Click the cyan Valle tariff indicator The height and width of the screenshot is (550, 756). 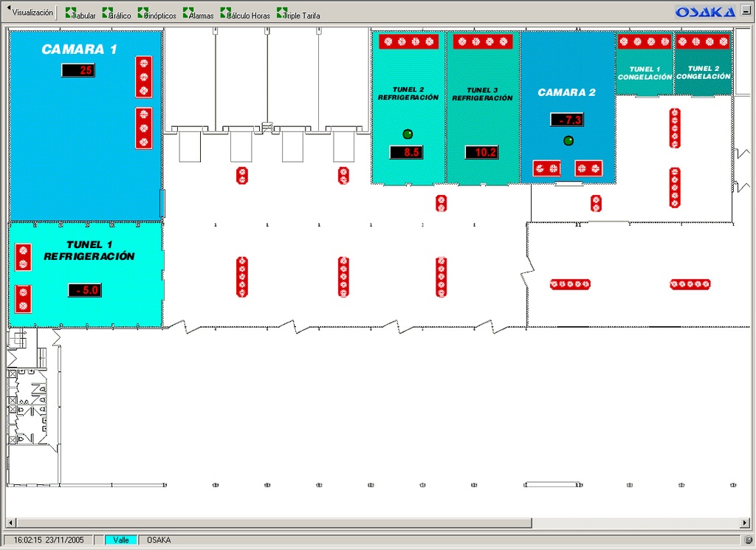point(120,540)
